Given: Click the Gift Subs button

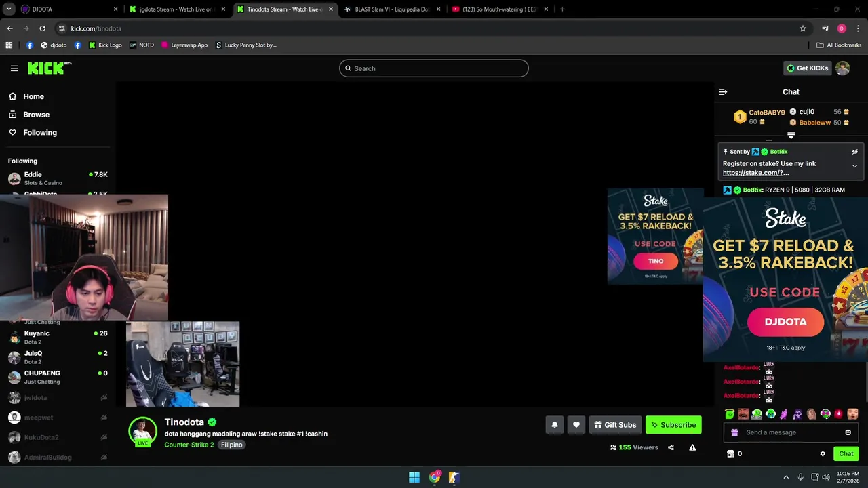Looking at the screenshot, I should click(615, 425).
